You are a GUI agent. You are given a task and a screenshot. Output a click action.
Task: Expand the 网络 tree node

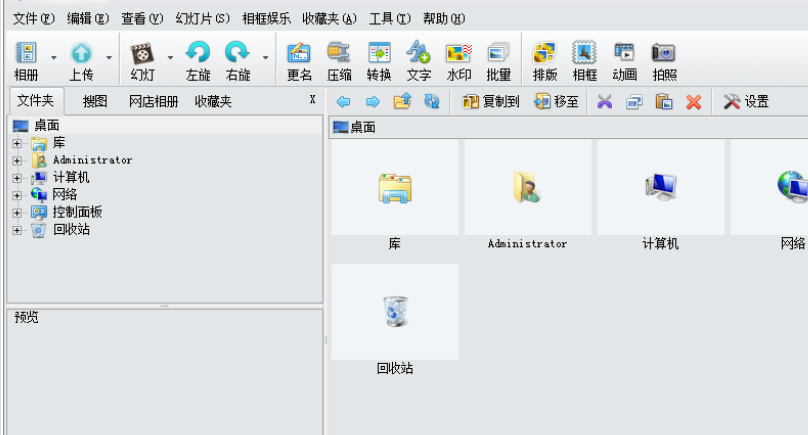click(17, 196)
